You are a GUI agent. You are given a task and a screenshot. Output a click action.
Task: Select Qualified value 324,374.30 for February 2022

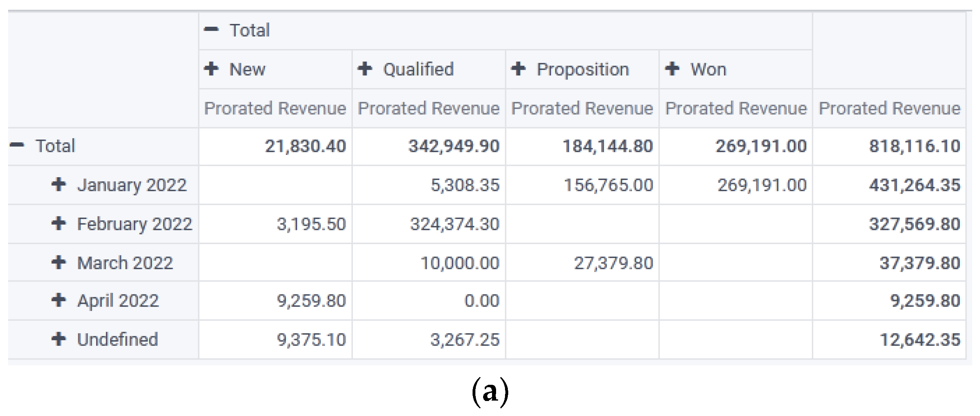(454, 224)
